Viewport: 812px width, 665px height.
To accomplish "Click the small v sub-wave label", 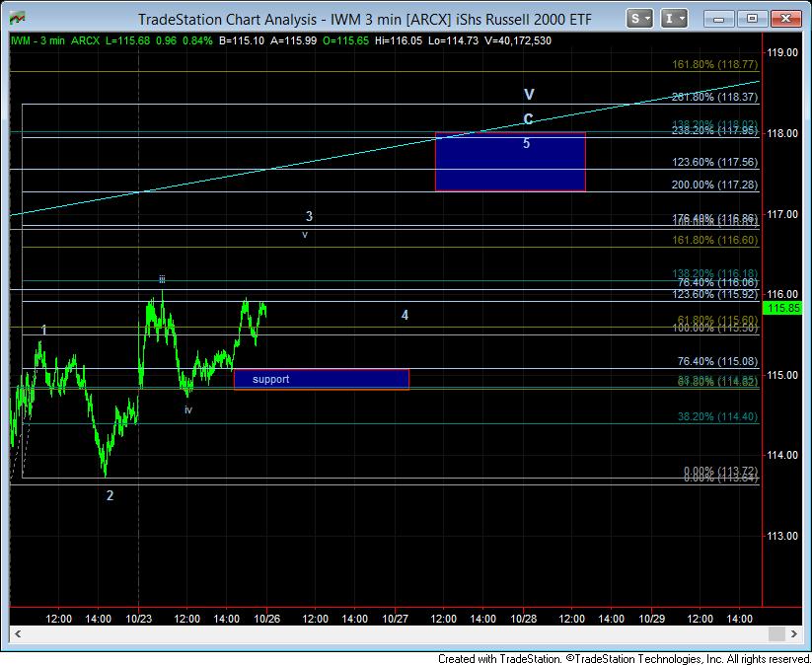I will (305, 235).
